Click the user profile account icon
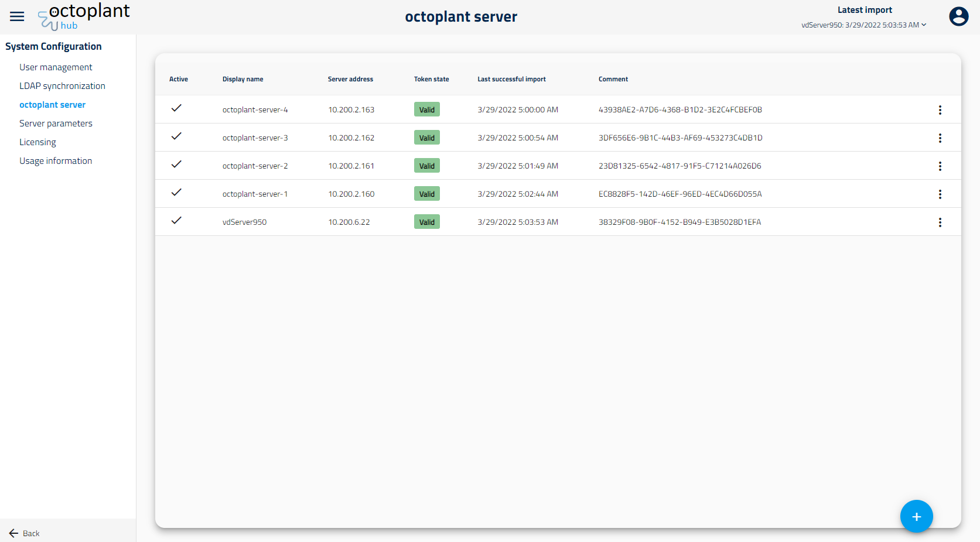This screenshot has width=980, height=542. [x=958, y=16]
